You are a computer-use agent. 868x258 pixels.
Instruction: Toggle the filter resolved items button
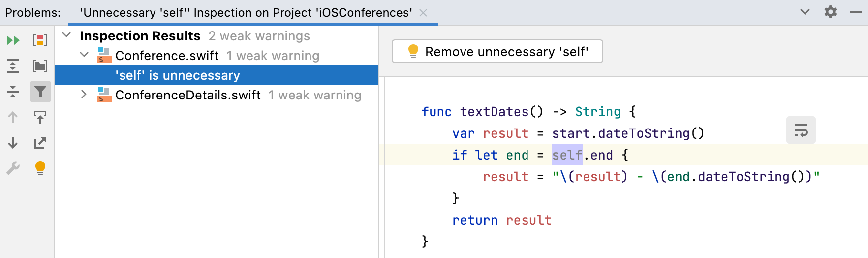(x=40, y=92)
